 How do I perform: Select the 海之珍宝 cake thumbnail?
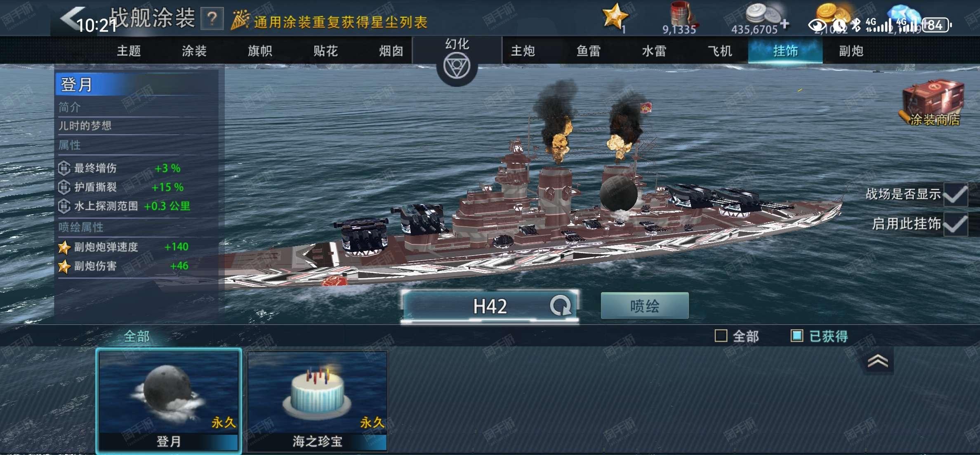pos(317,401)
